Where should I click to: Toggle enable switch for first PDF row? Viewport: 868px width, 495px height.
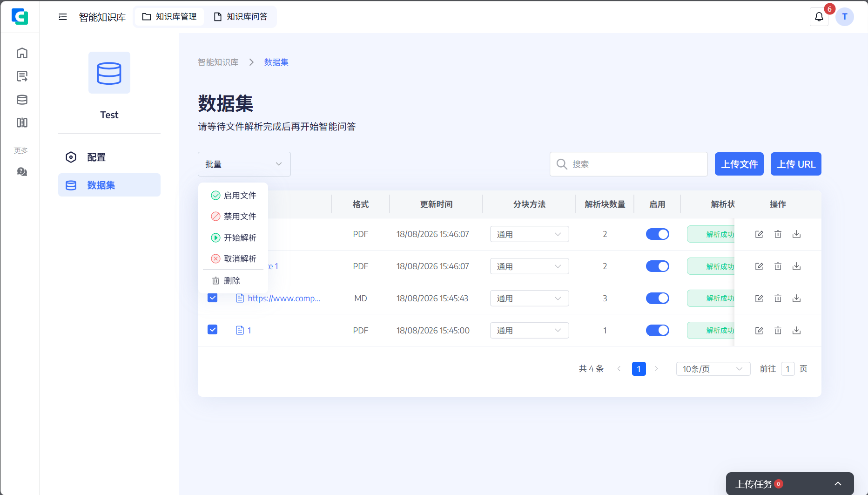pyautogui.click(x=657, y=234)
